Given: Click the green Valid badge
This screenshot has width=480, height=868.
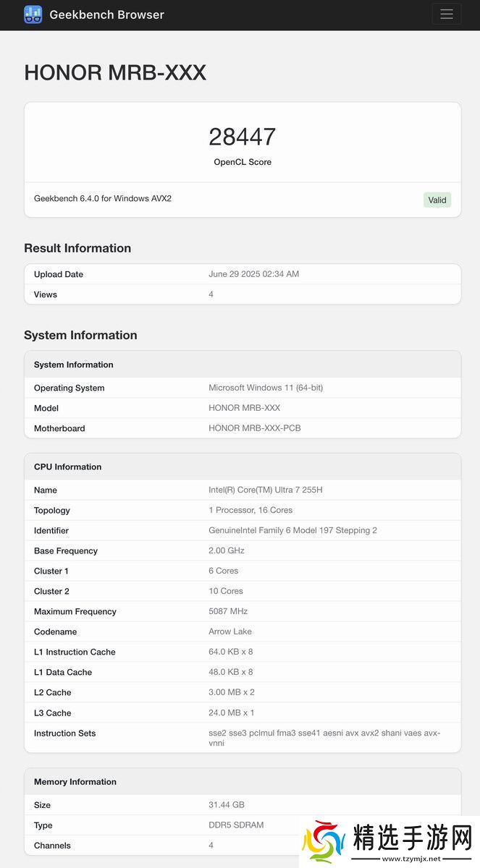Looking at the screenshot, I should [437, 200].
